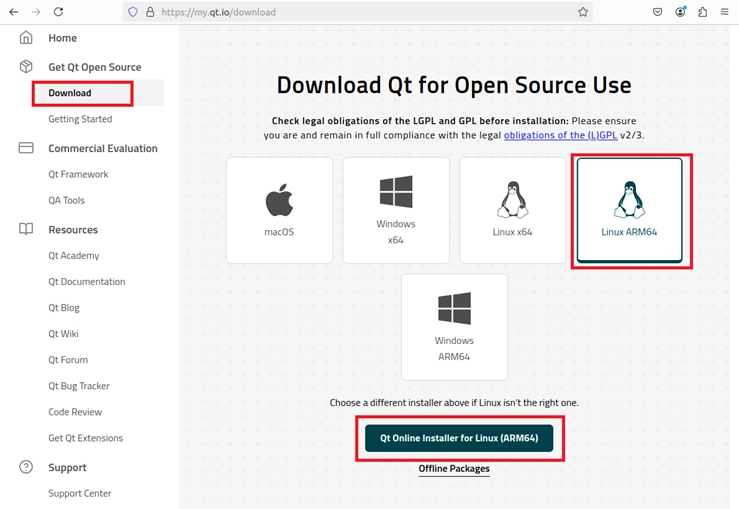The height and width of the screenshot is (509, 739).
Task: Choose the Linux x64 installer tile
Action: (512, 210)
